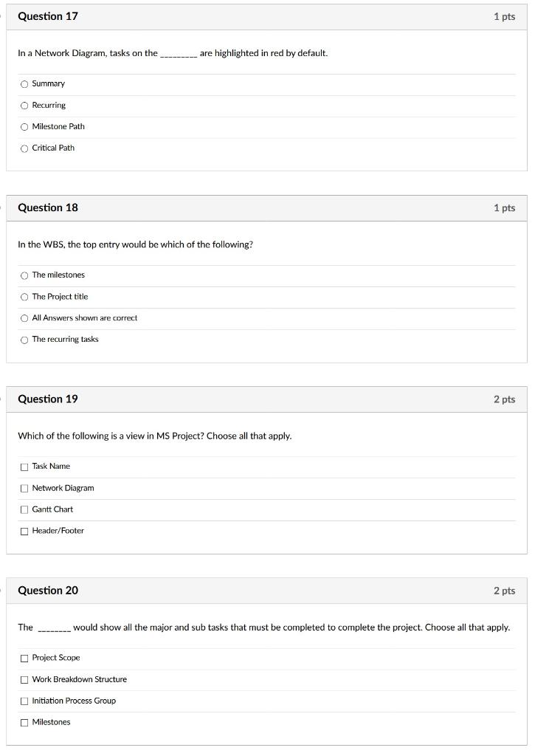535x756 pixels.
Task: Select "The milestones" option in Question 18
Action: click(24, 275)
